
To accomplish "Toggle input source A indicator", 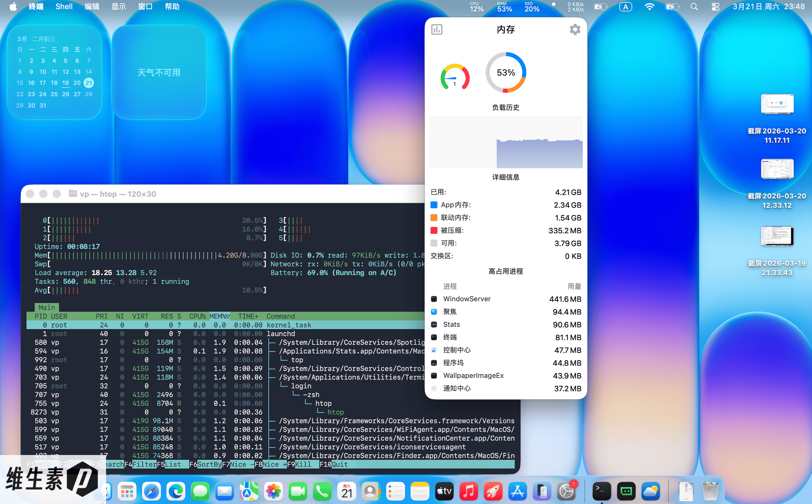I will 626,7.
